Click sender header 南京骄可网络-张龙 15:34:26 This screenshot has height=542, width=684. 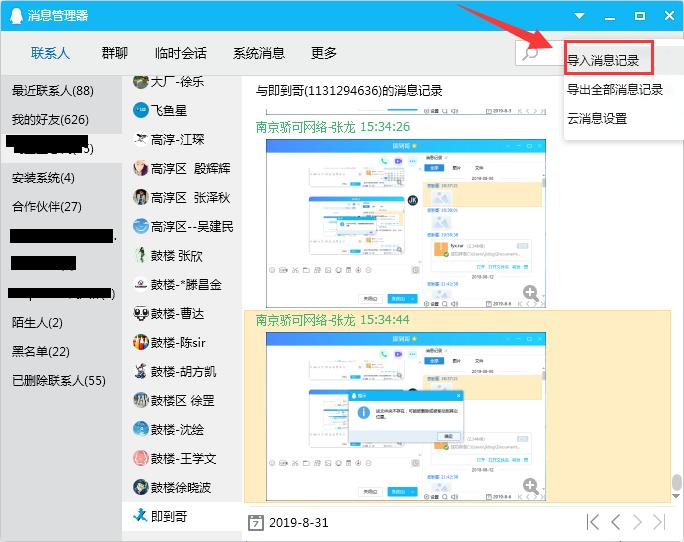click(x=332, y=127)
